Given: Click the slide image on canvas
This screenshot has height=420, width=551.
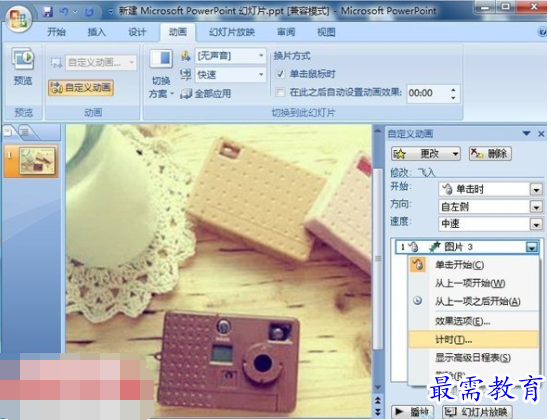Looking at the screenshot, I should (219, 271).
